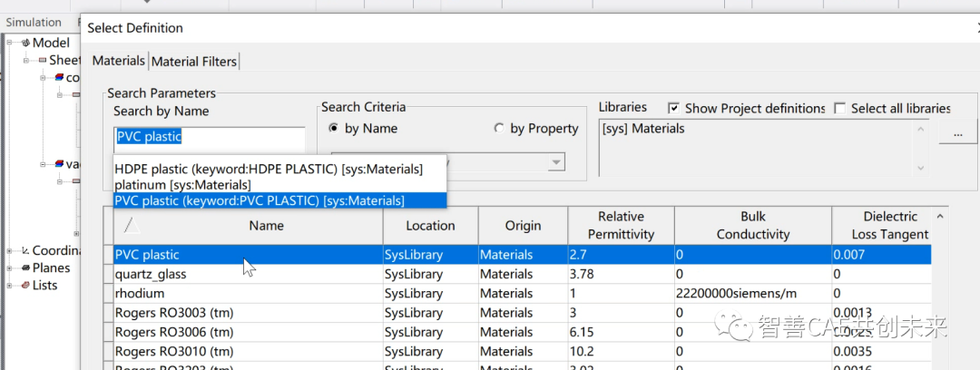This screenshot has width=980, height=370.
Task: Click the 3.78 permittivity cell
Action: tap(621, 274)
